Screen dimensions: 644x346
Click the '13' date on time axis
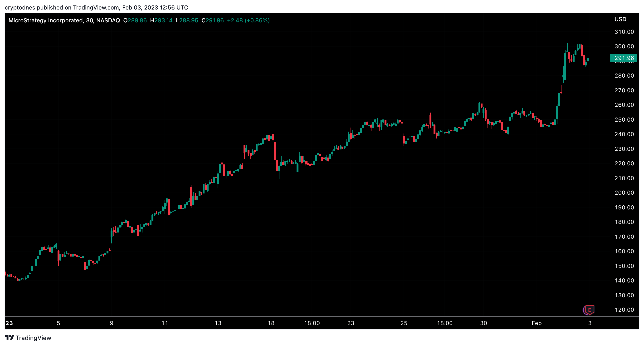click(x=218, y=323)
